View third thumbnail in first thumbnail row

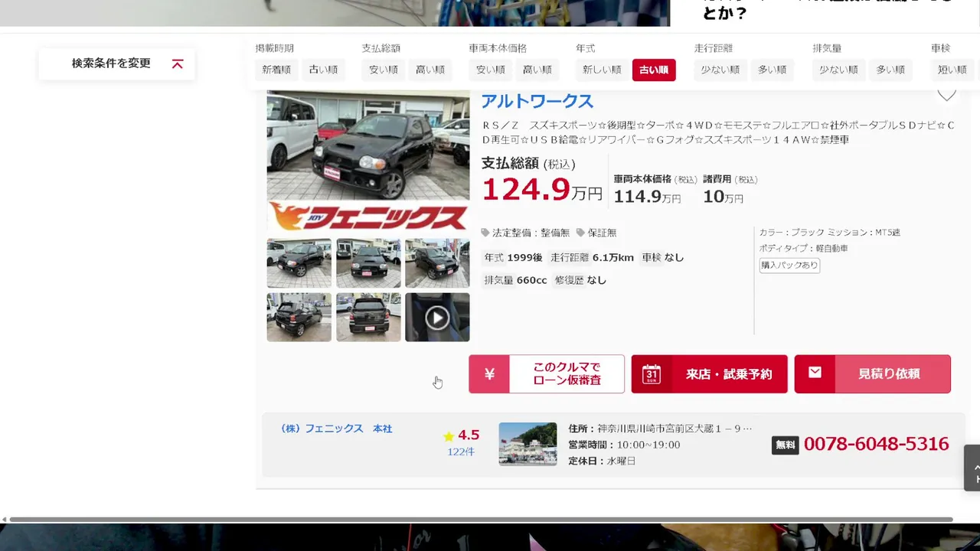(x=437, y=262)
